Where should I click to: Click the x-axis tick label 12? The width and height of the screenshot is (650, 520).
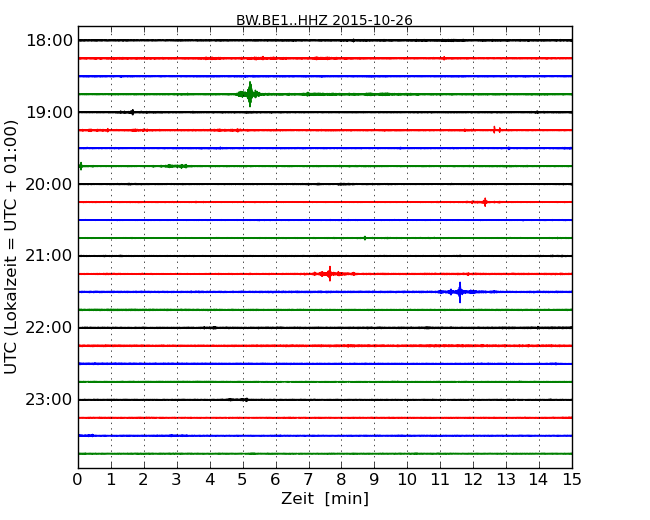[473, 479]
